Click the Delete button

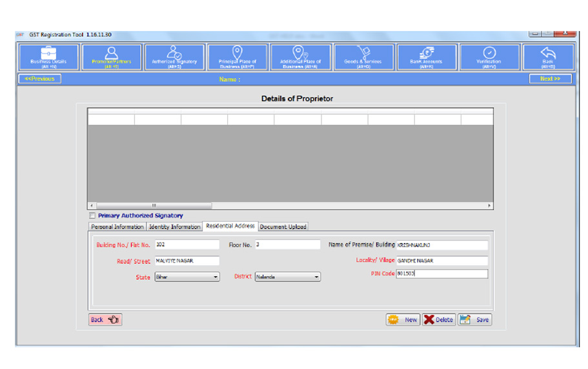(x=439, y=319)
